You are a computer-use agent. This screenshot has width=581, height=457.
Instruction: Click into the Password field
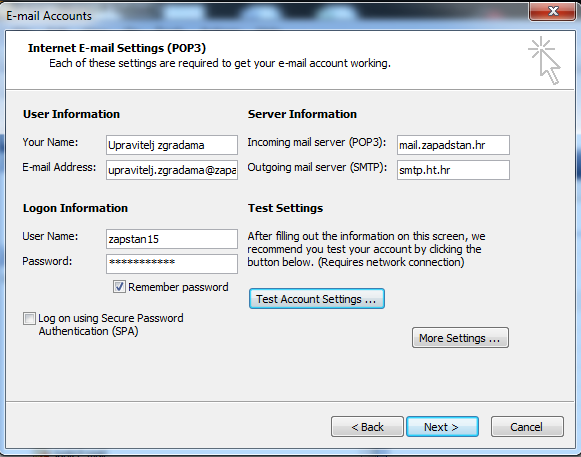(172, 264)
